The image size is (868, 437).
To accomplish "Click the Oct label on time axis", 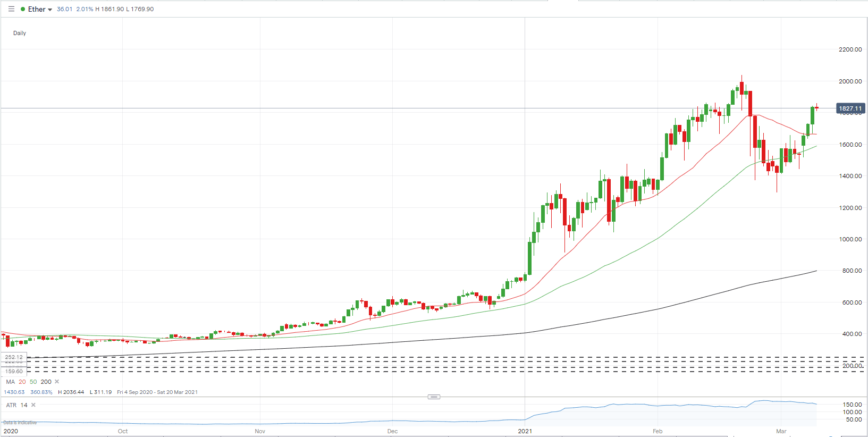I will coord(123,431).
